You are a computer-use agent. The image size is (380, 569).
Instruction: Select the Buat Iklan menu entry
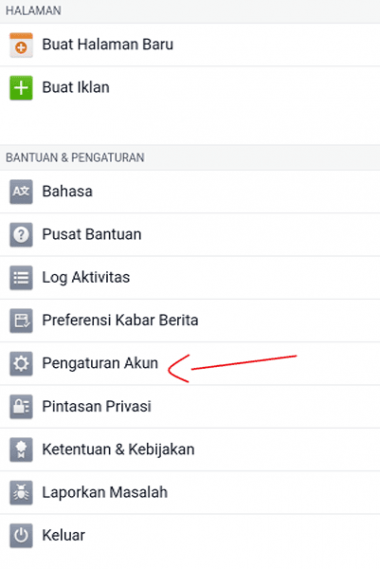point(190,88)
